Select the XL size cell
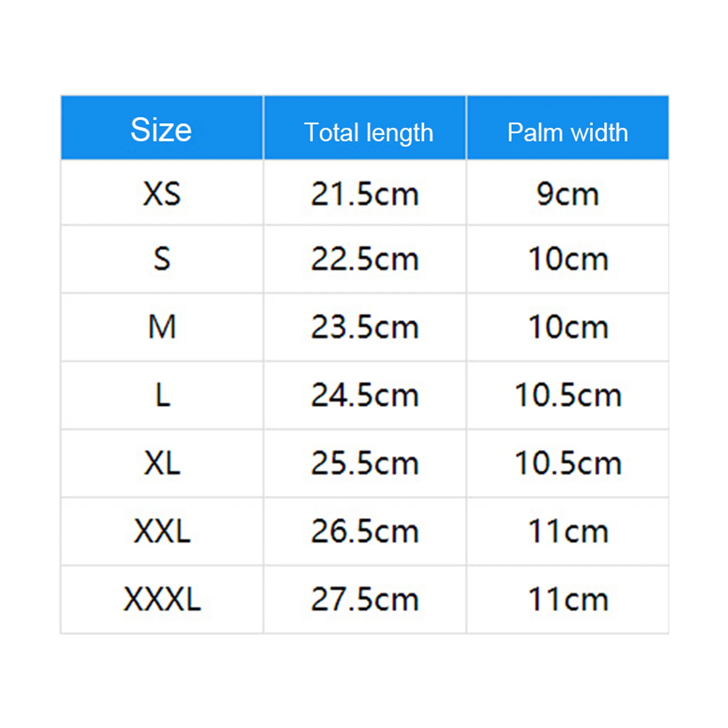The height and width of the screenshot is (728, 728). pos(162,463)
